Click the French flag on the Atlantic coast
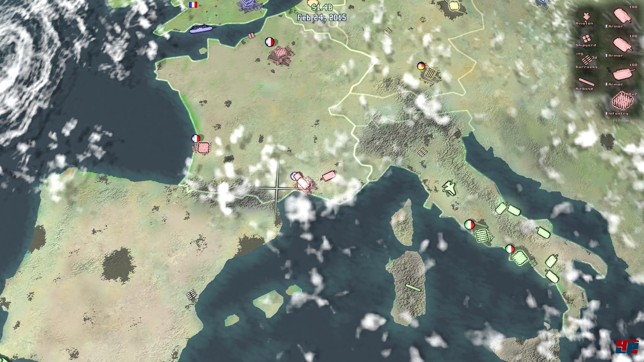This screenshot has height=362, width=644. click(x=196, y=138)
